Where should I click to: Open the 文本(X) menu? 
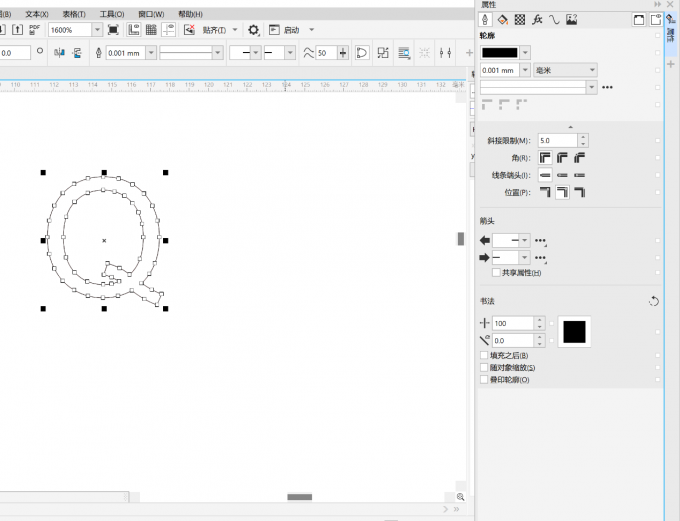[36, 15]
